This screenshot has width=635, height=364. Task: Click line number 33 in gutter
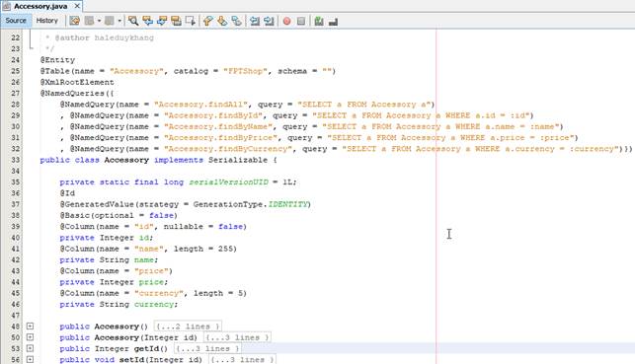(x=16, y=160)
